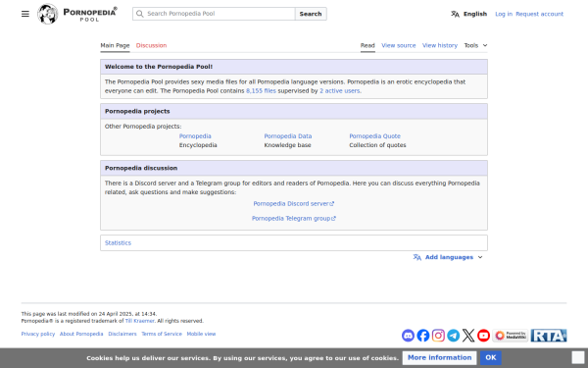The image size is (588, 368).
Task: Open the Terms of Service link
Action: tap(162, 334)
